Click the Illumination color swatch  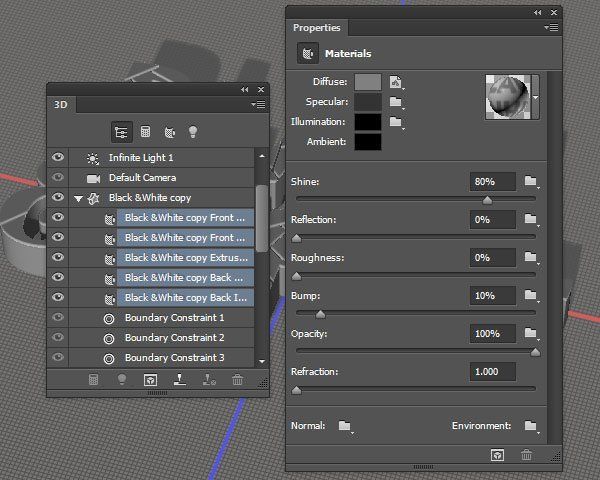click(368, 122)
